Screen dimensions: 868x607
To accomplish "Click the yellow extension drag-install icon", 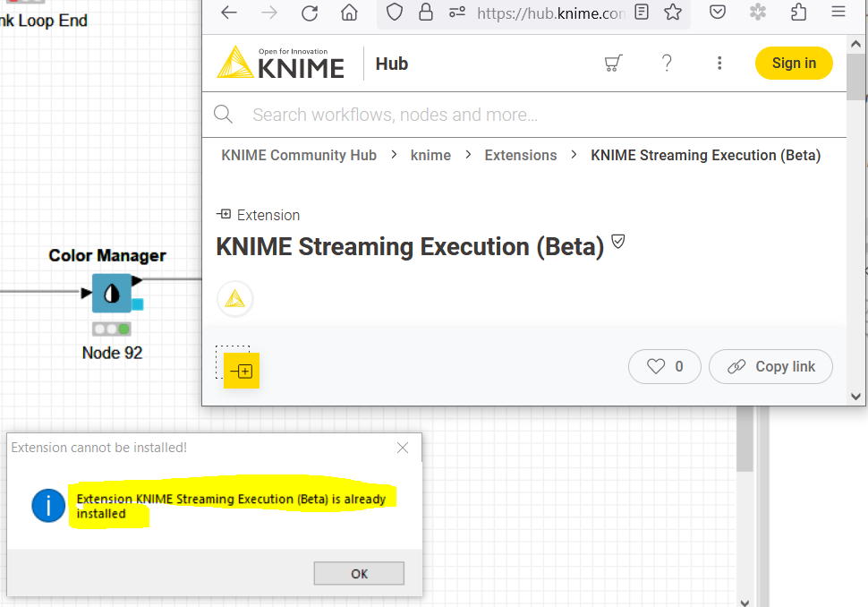I will click(x=242, y=371).
